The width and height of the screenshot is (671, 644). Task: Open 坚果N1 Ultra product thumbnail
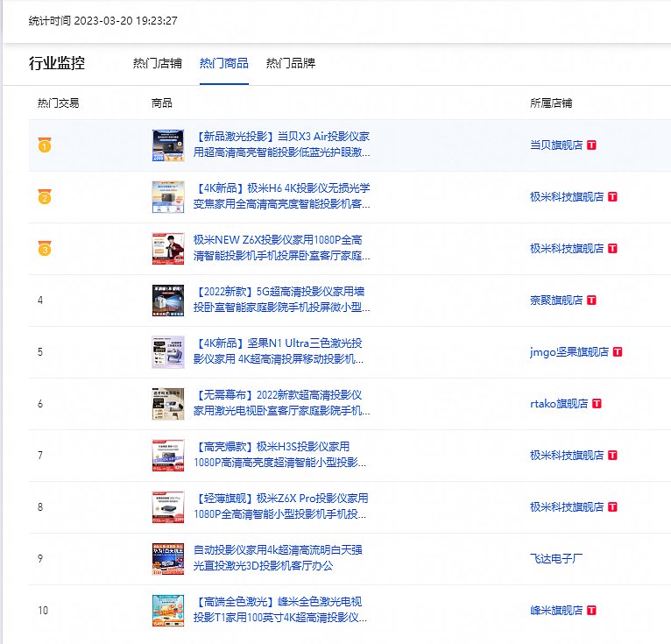point(168,352)
